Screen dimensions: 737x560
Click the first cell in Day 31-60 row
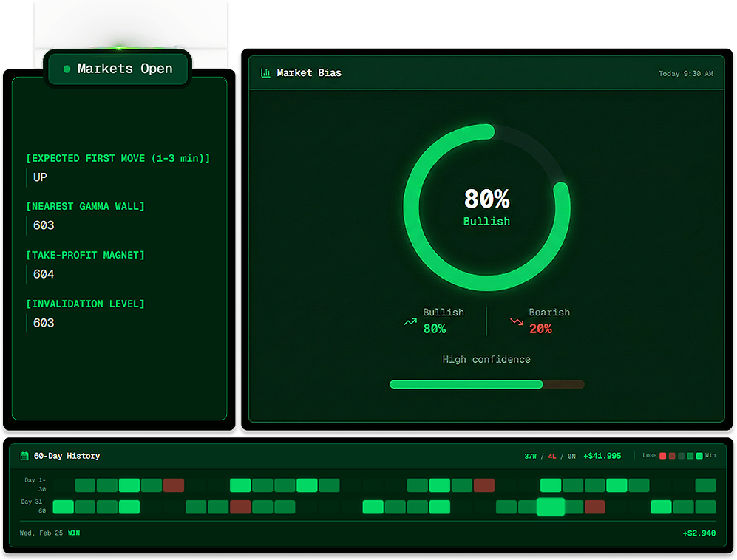pos(63,507)
